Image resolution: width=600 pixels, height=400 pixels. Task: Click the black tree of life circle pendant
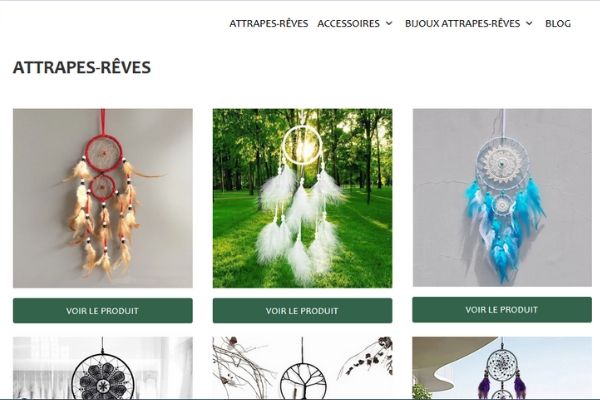303,382
